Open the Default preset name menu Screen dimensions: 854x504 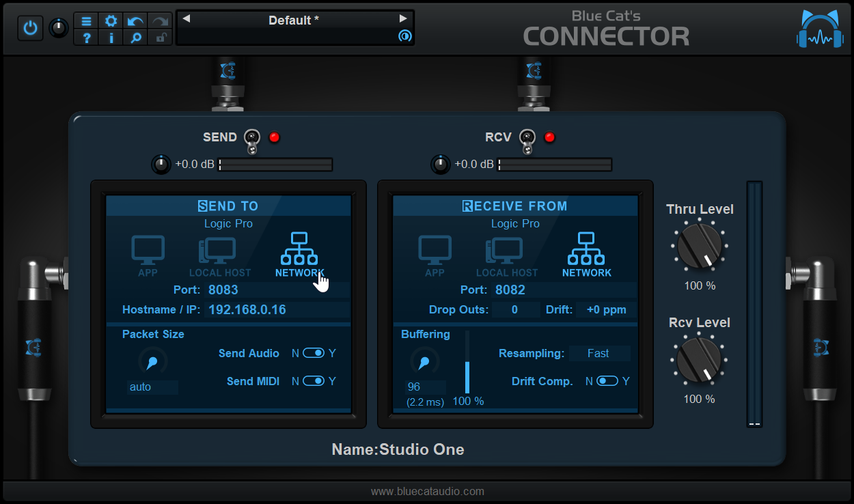coord(294,20)
